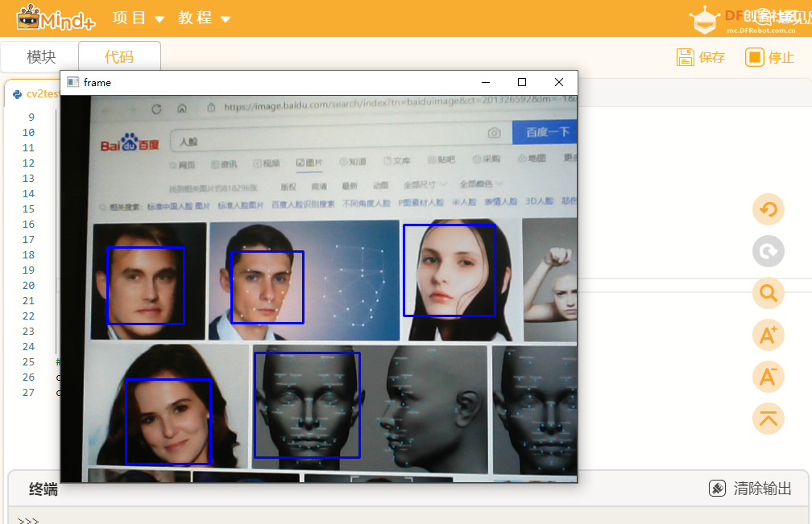This screenshot has width=812, height=524.
Task: Decrease font size with A- icon
Action: [768, 377]
